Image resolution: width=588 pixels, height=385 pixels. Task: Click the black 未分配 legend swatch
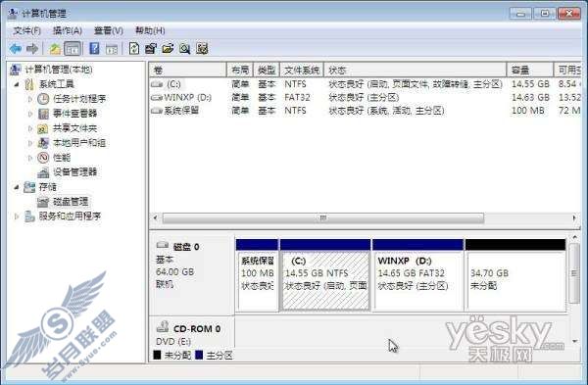pos(157,355)
